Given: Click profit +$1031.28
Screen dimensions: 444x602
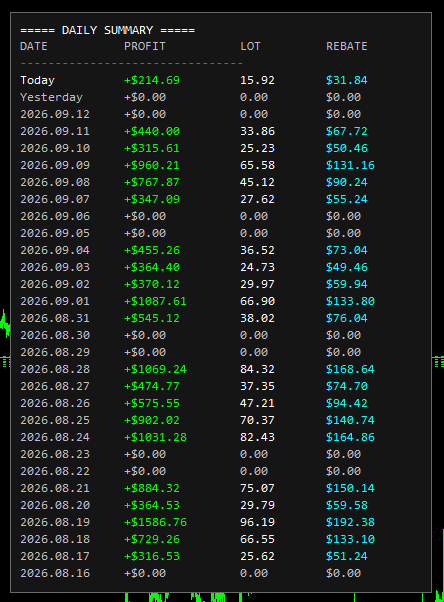Looking at the screenshot, I should click(155, 437).
